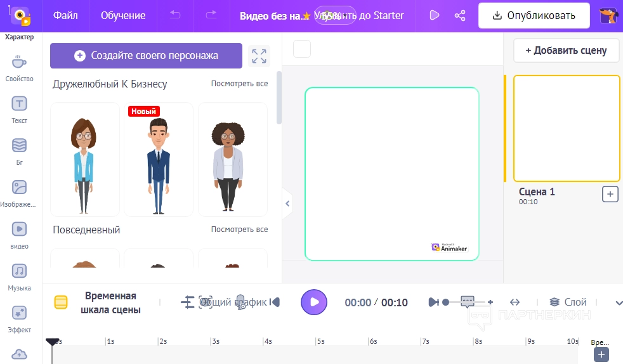Adjust the timeline zoom slider handle
The width and height of the screenshot is (623, 364).
point(446,302)
